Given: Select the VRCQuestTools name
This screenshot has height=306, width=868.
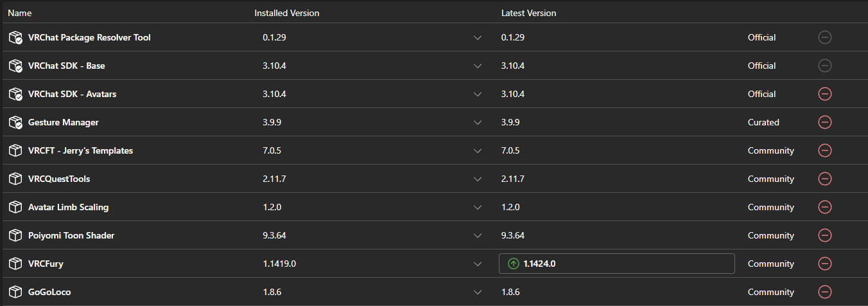Looking at the screenshot, I should tap(59, 179).
